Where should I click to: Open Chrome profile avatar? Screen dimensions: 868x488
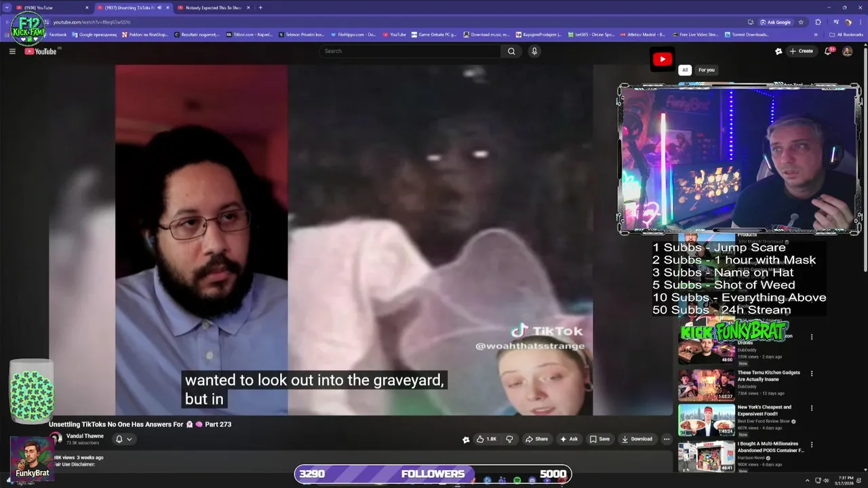(x=848, y=22)
